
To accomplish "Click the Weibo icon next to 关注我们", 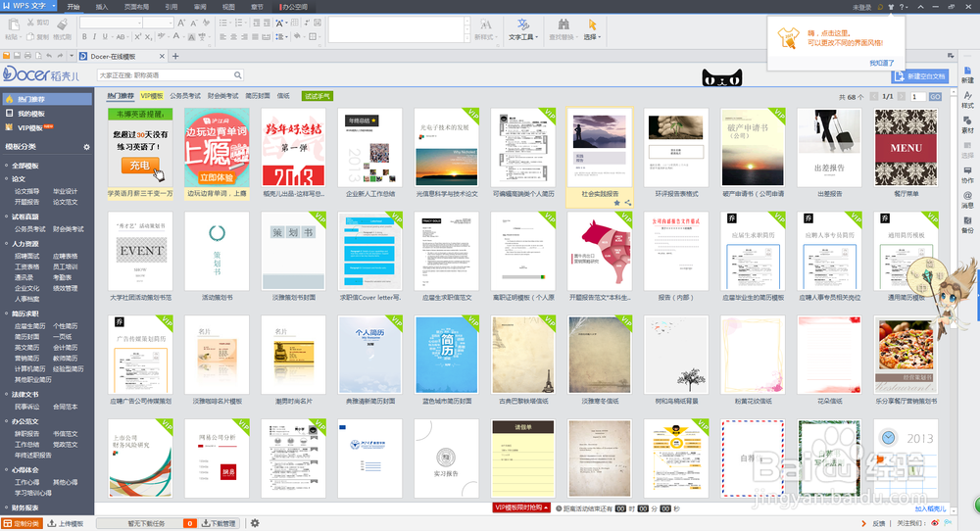I will coord(935,523).
